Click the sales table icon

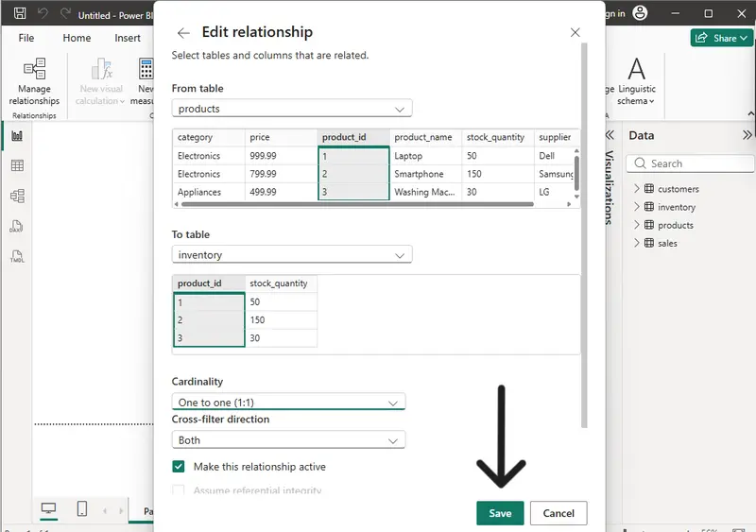click(649, 243)
